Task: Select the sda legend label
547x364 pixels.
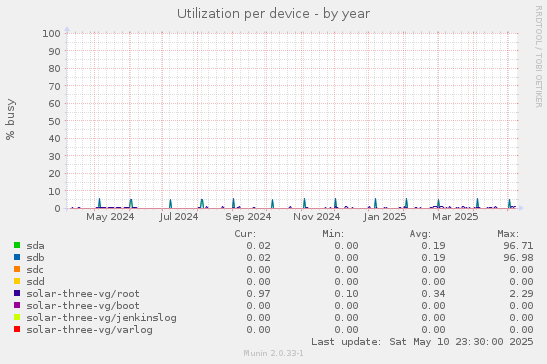Action: (35, 246)
